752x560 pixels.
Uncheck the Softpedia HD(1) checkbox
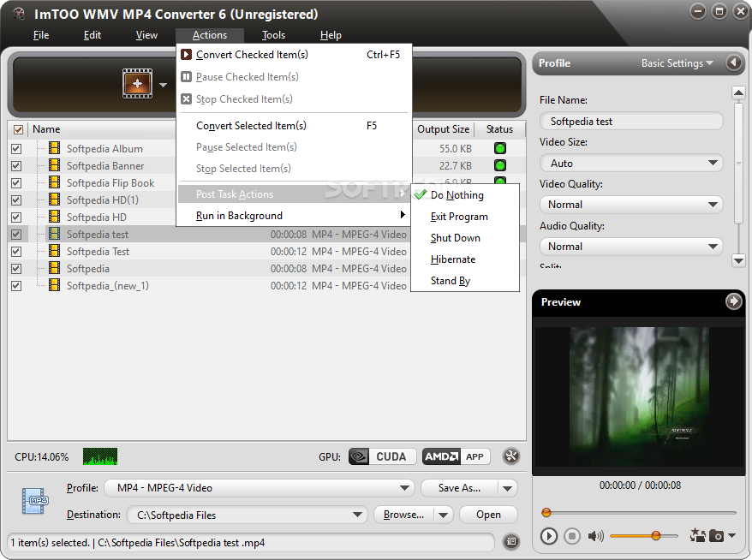tap(15, 200)
